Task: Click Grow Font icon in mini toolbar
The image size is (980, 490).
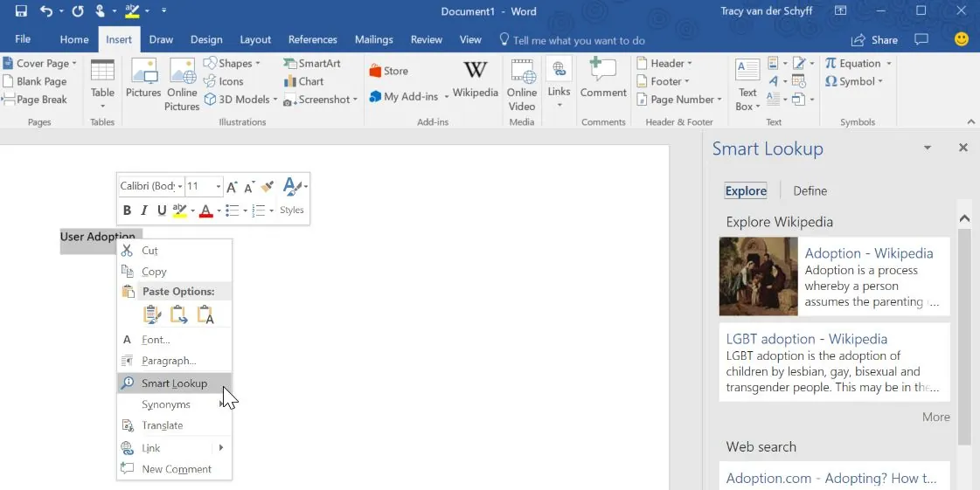Action: [x=232, y=186]
